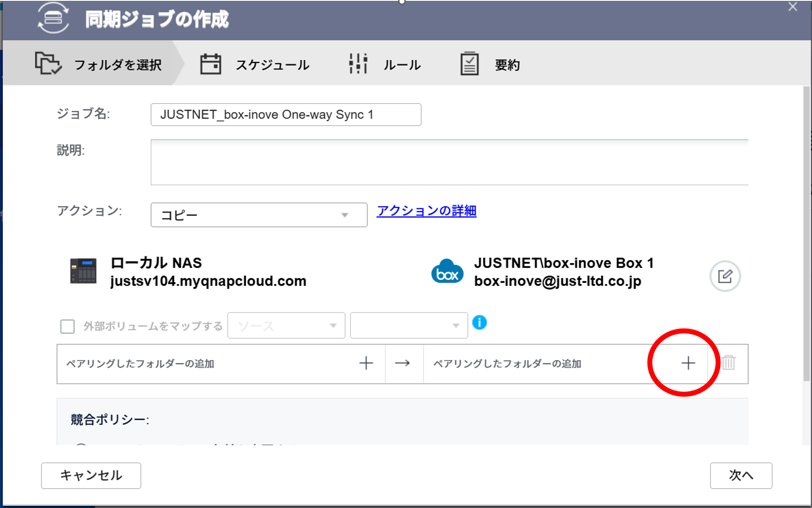Viewport: 812px width, 508px height.
Task: Click the destination ペアリングしたフォルダーの追加 text
Action: click(x=507, y=364)
